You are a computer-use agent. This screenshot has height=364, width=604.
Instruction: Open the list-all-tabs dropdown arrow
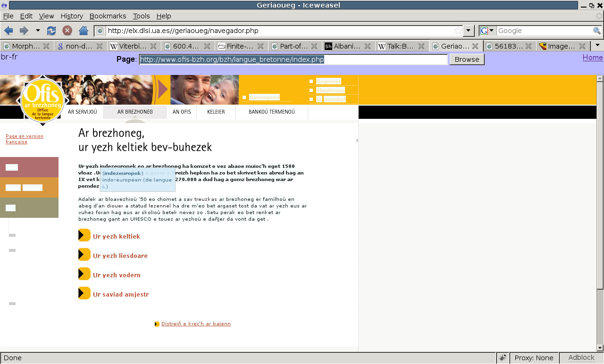point(597,46)
